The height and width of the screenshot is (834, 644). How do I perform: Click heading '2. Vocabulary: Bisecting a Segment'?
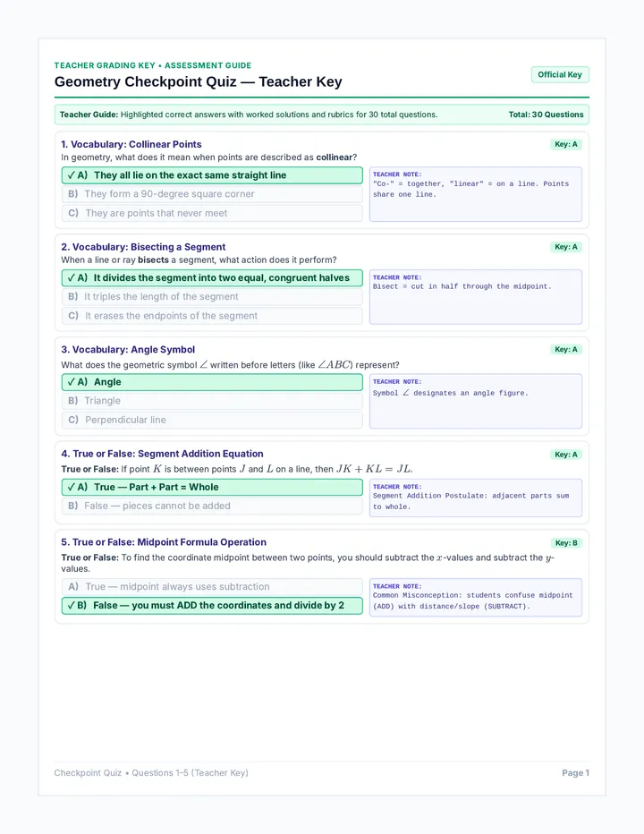click(x=143, y=247)
